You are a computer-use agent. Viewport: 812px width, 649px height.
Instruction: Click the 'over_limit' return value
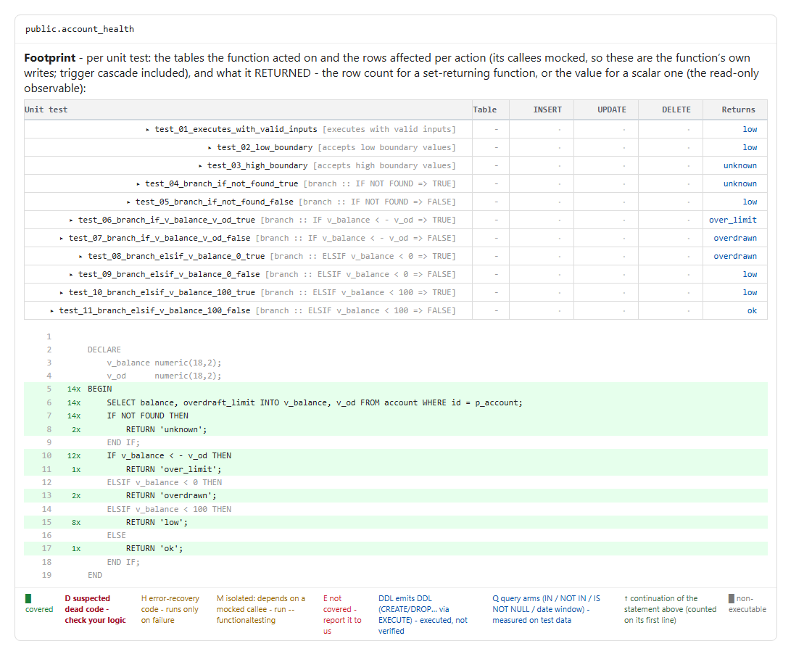point(733,220)
